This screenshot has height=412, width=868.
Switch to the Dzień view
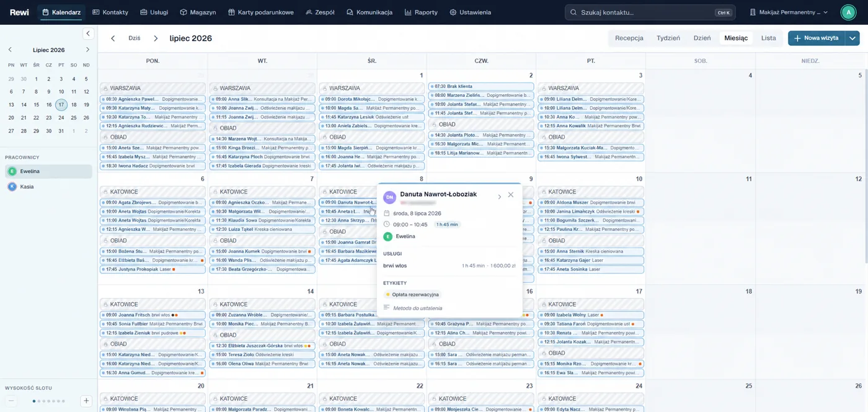tap(702, 38)
